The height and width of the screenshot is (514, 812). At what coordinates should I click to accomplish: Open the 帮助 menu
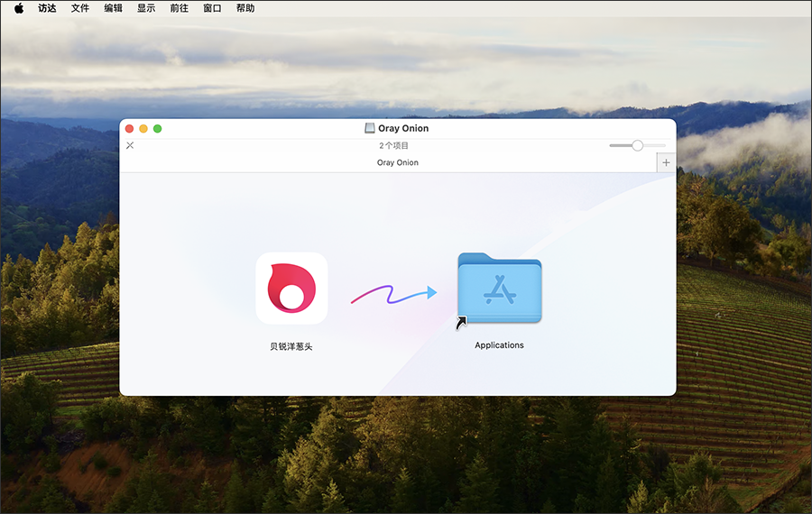coord(245,8)
